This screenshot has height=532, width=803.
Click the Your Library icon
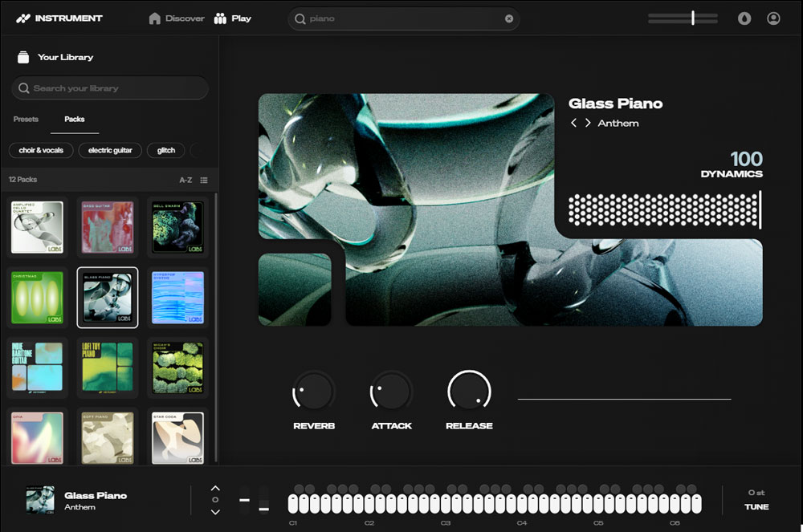[23, 57]
